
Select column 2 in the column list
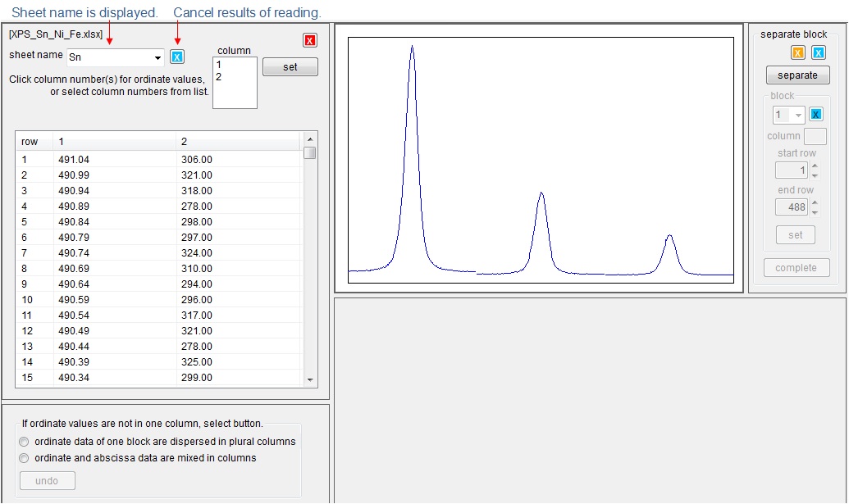(219, 77)
